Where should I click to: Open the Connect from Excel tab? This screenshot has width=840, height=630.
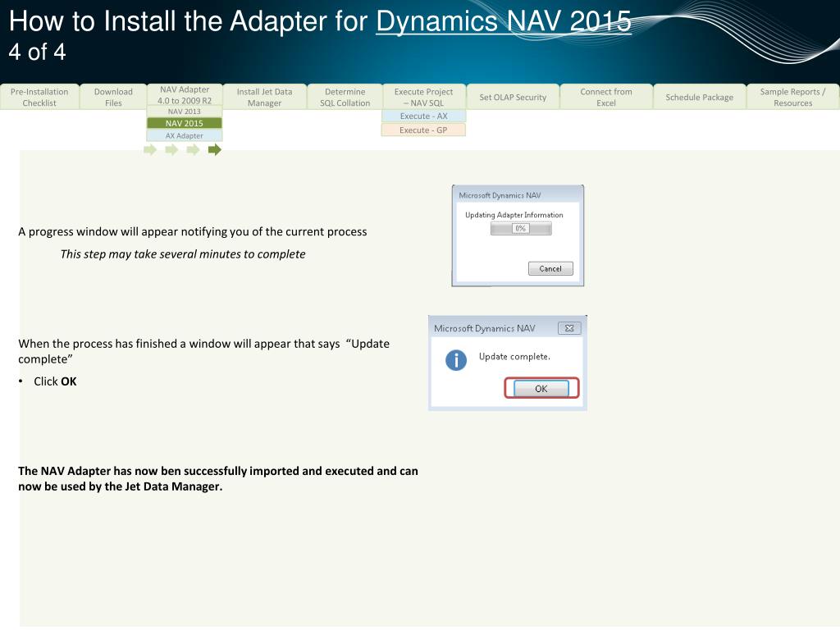pos(606,97)
